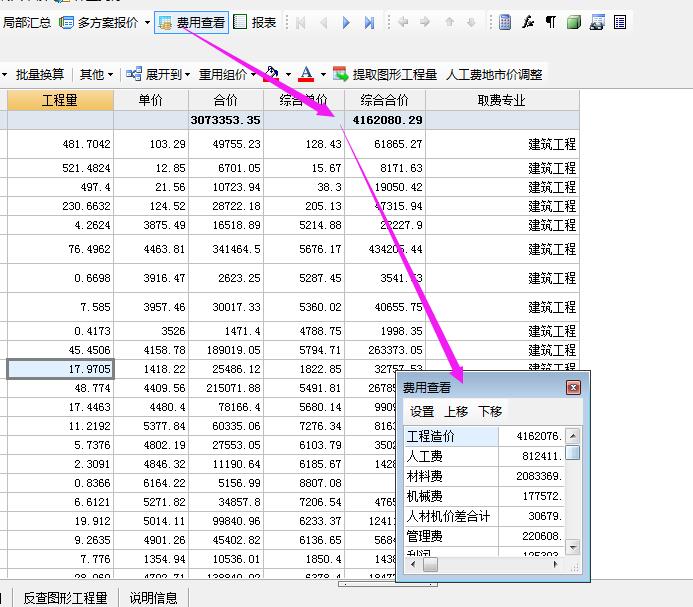
Task: Open the calculator tool icon
Action: click(505, 22)
